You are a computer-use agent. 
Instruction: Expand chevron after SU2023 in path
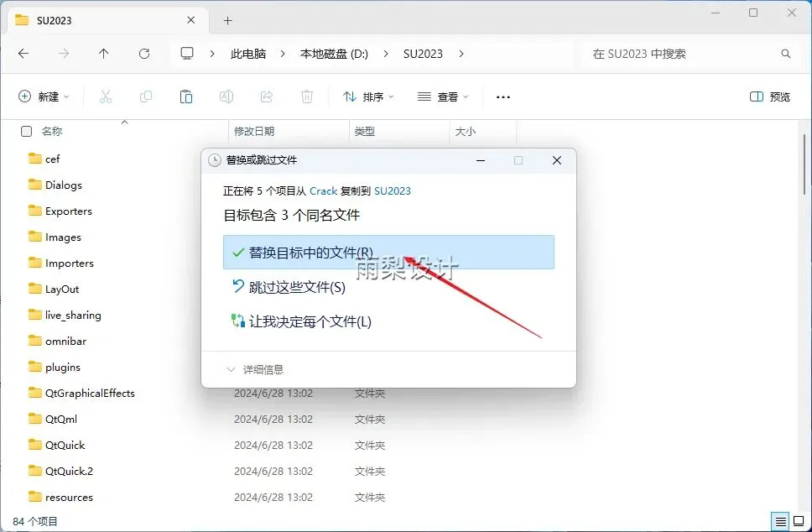click(x=461, y=54)
